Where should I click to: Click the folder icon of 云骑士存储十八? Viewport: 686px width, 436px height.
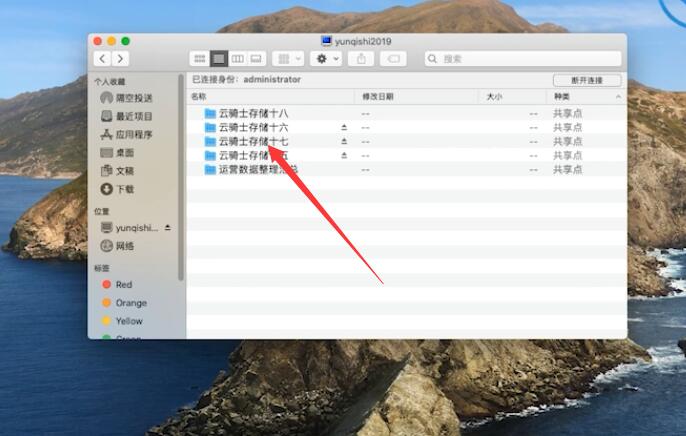click(210, 114)
